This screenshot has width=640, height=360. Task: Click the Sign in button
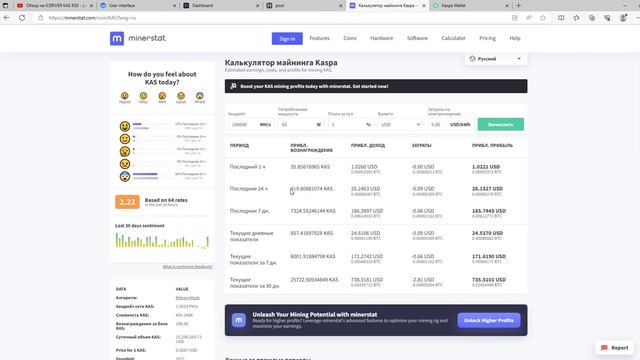pyautogui.click(x=287, y=38)
